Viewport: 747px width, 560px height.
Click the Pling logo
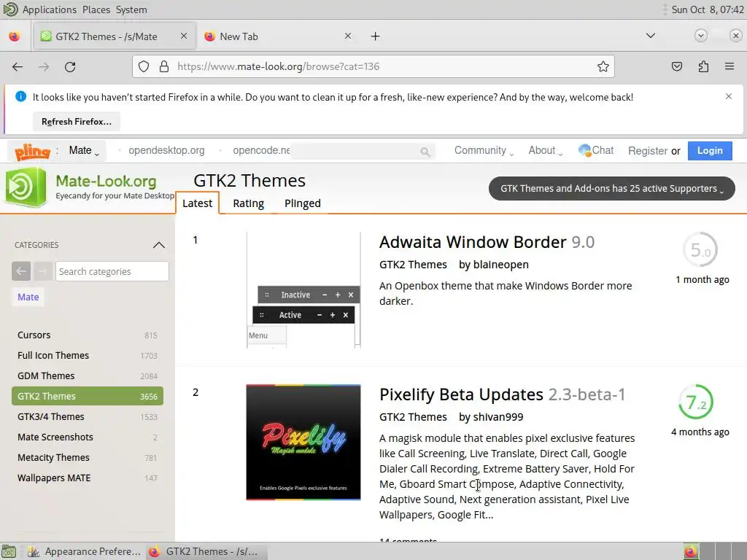coord(32,152)
